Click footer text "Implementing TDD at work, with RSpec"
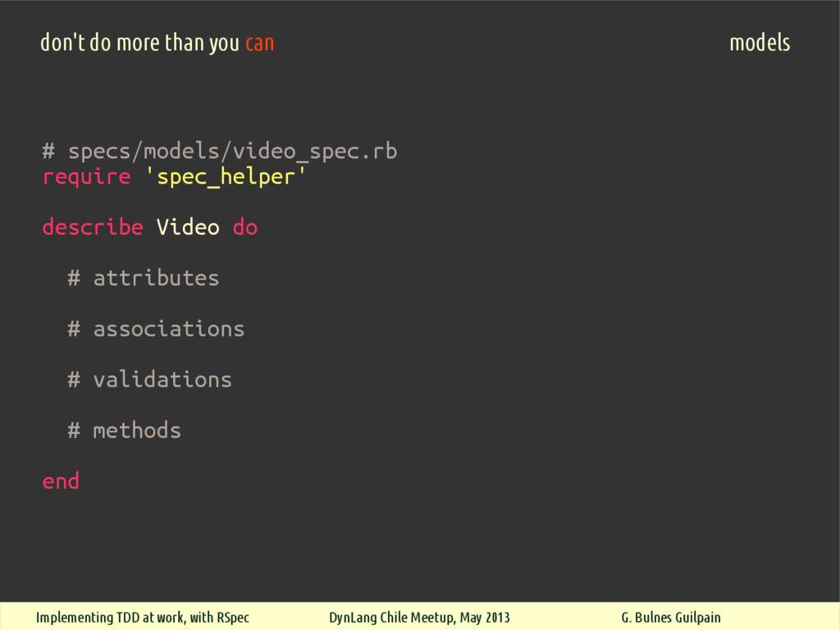Image resolution: width=840 pixels, height=630 pixels. point(143,618)
